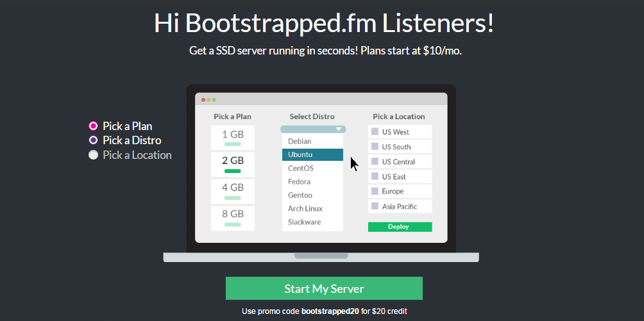Viewport: 644px width, 321px height.
Task: Click the yellow window dot in mockup
Action: tap(208, 100)
